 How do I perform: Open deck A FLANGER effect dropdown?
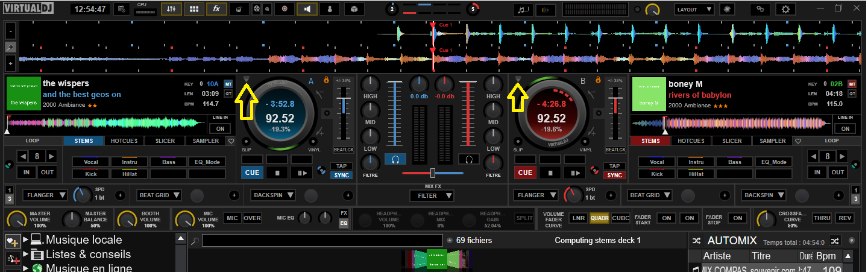pos(46,195)
